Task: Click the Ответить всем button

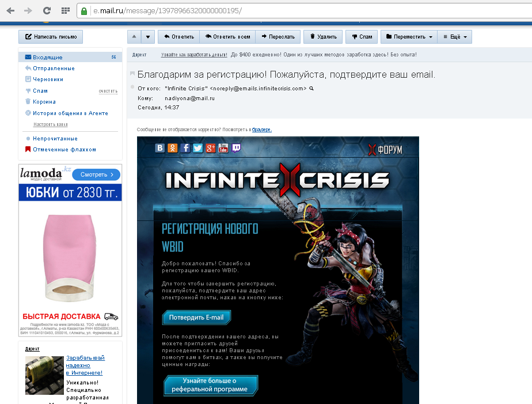Action: [x=227, y=37]
